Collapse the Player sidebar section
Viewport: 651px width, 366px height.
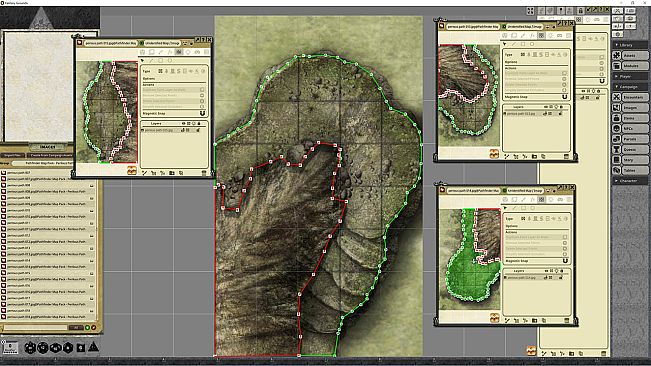(630, 76)
